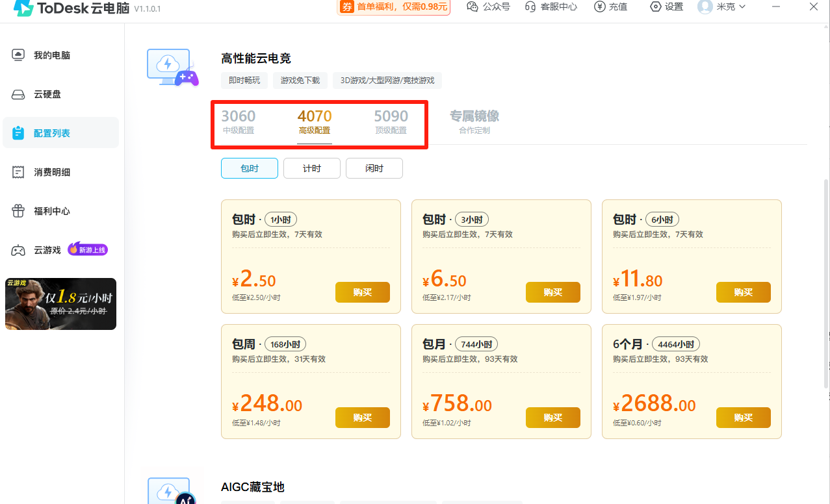Click the 仅1.8元/小时 cloud game ad thumbnail
This screenshot has width=830, height=504.
(60, 304)
